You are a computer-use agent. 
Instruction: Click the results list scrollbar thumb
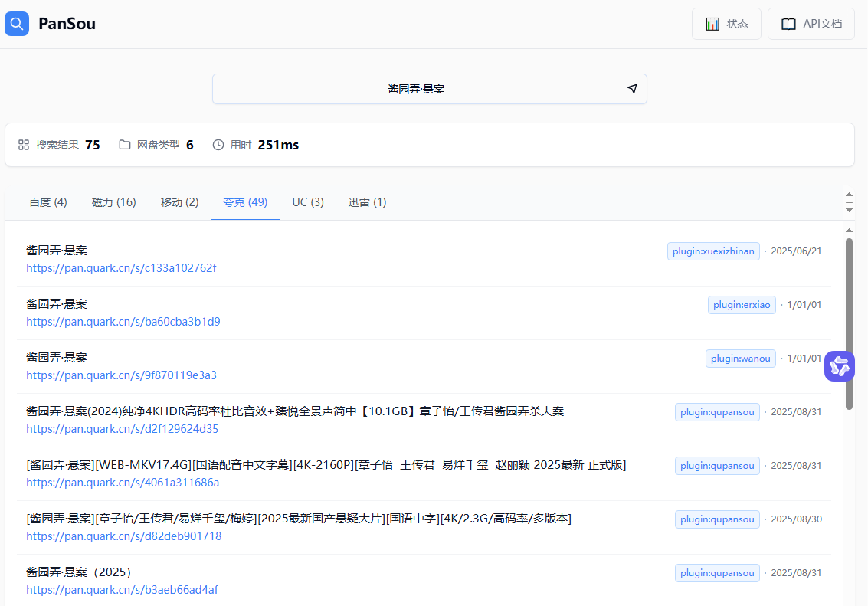pyautogui.click(x=849, y=324)
